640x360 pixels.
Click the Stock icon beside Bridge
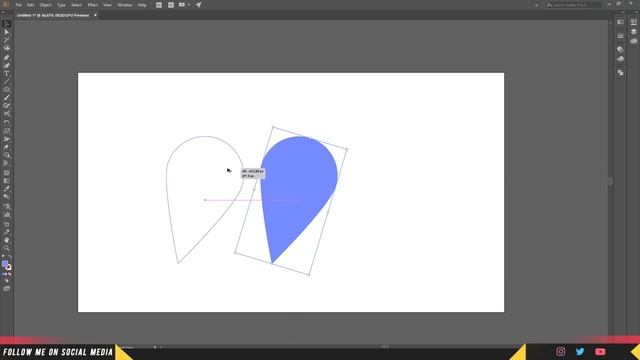click(x=171, y=5)
